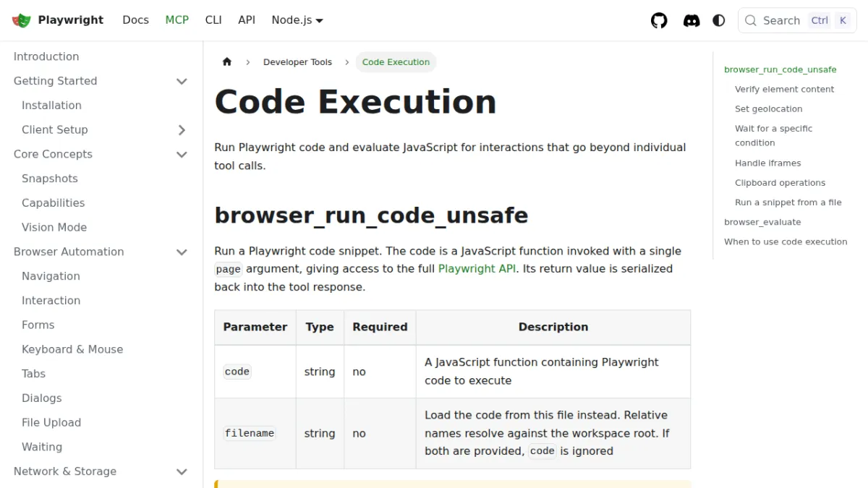
Task: Click the Playwright masks logo
Action: pyautogui.click(x=22, y=20)
